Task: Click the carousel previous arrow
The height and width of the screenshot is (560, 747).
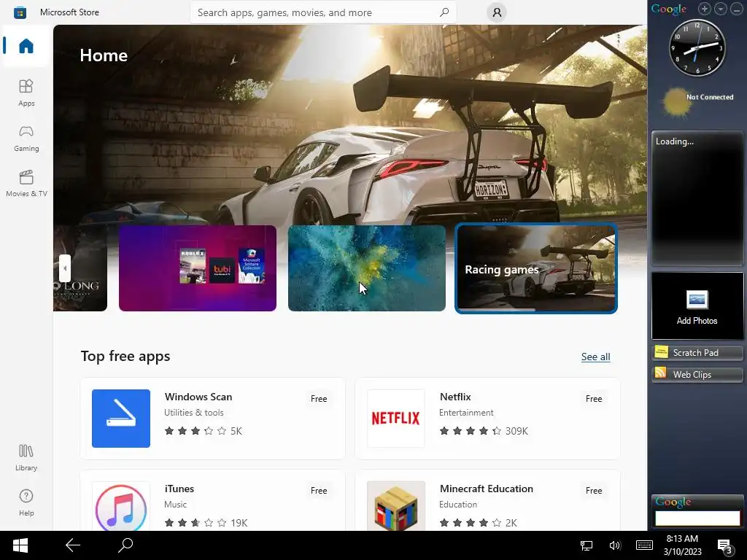Action: point(65,268)
